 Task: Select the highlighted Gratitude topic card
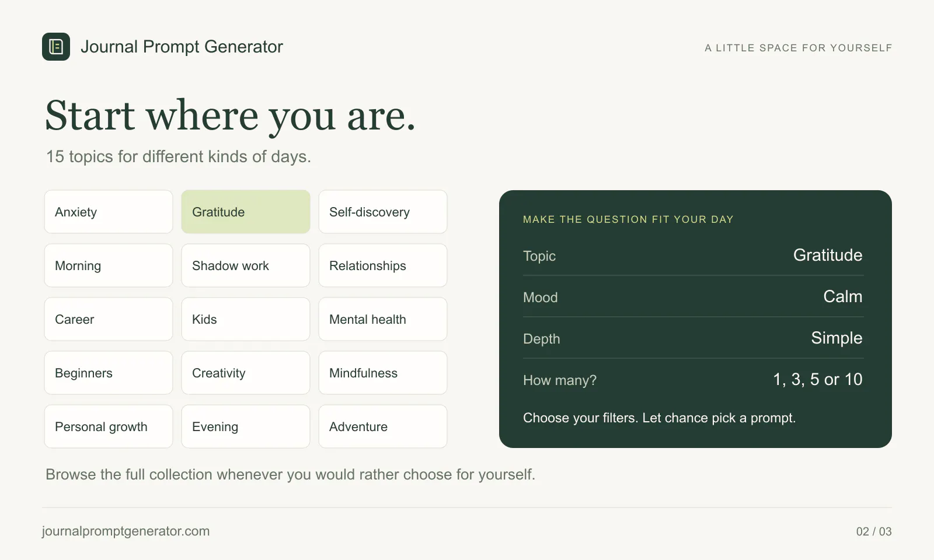coord(246,212)
